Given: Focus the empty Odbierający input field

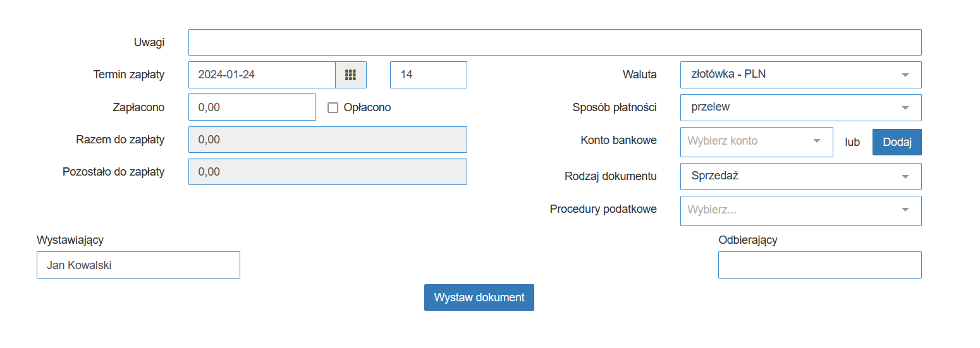Looking at the screenshot, I should pos(819,265).
